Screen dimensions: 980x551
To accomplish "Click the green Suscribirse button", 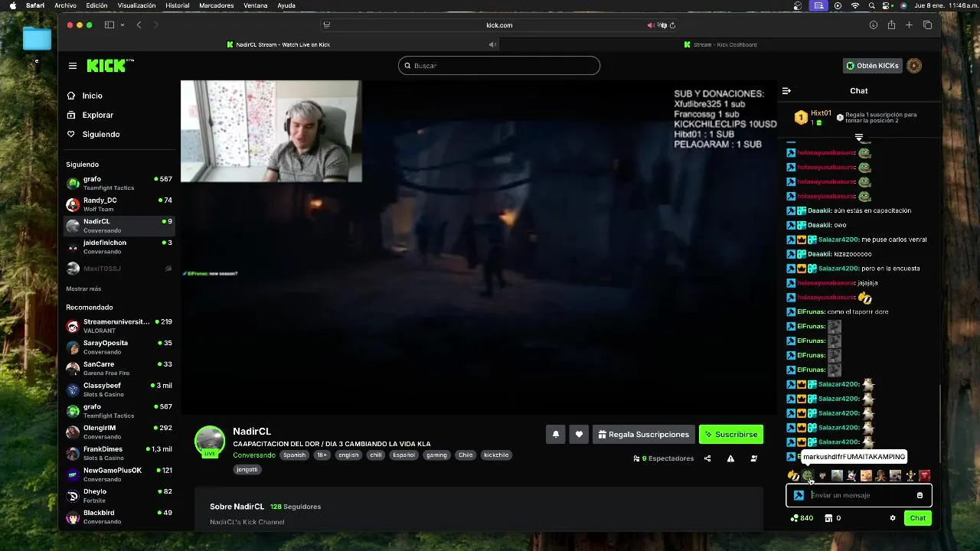I will (x=731, y=434).
